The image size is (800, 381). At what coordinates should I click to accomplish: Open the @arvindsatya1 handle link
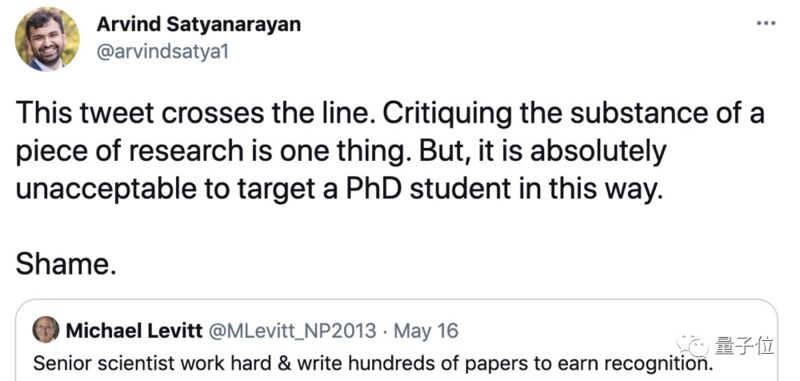(x=162, y=53)
